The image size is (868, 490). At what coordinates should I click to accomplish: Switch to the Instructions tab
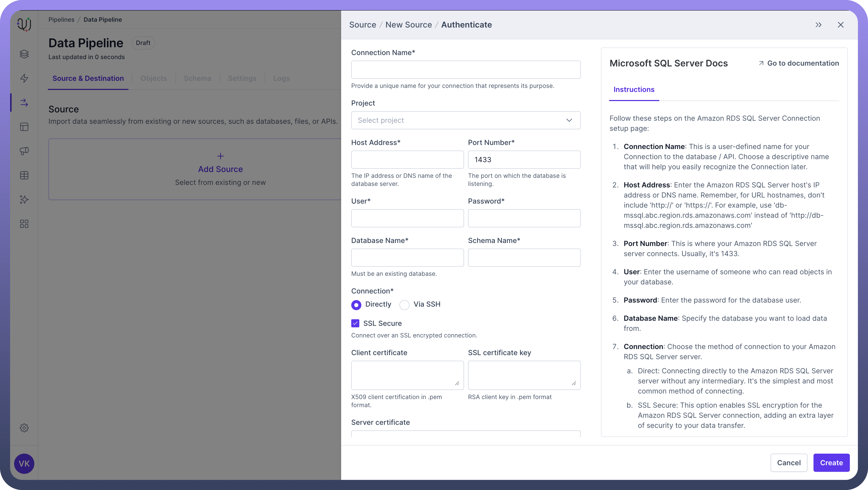(634, 90)
